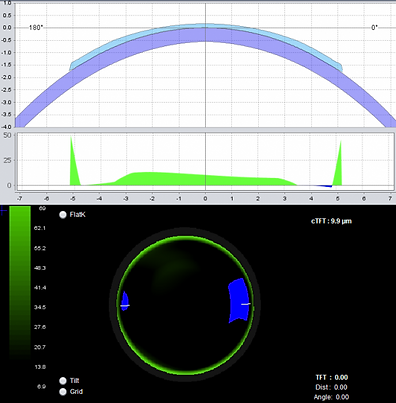Screen dimensions: 396x403
Task: Click the small blue negative area in chart
Action: coord(323,186)
